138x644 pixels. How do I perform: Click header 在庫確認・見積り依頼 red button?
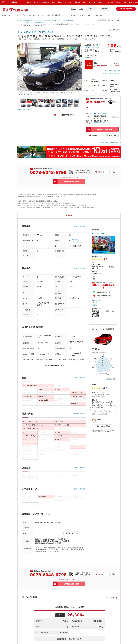[x=126, y=9]
